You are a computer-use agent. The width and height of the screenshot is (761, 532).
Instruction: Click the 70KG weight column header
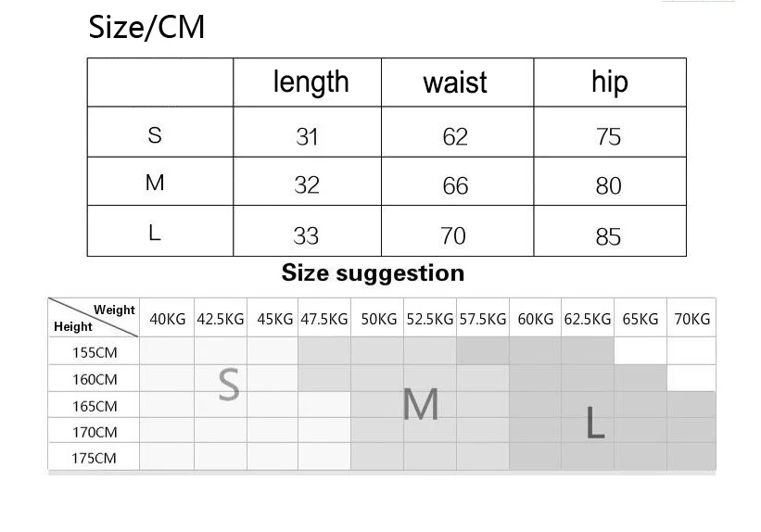(x=692, y=320)
